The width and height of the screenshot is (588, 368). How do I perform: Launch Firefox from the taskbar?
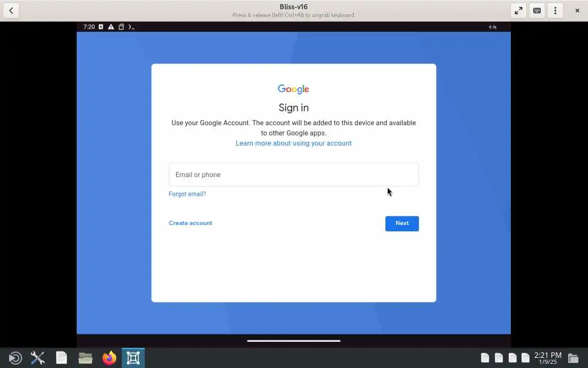pos(109,358)
